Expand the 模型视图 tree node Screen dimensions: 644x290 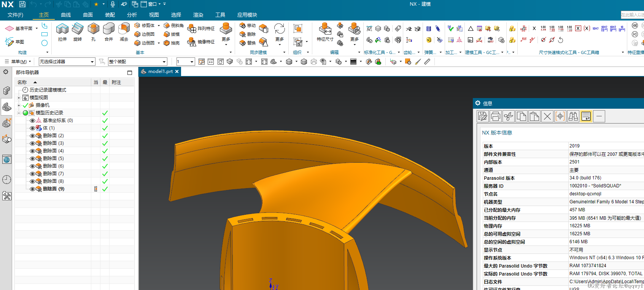(x=19, y=98)
